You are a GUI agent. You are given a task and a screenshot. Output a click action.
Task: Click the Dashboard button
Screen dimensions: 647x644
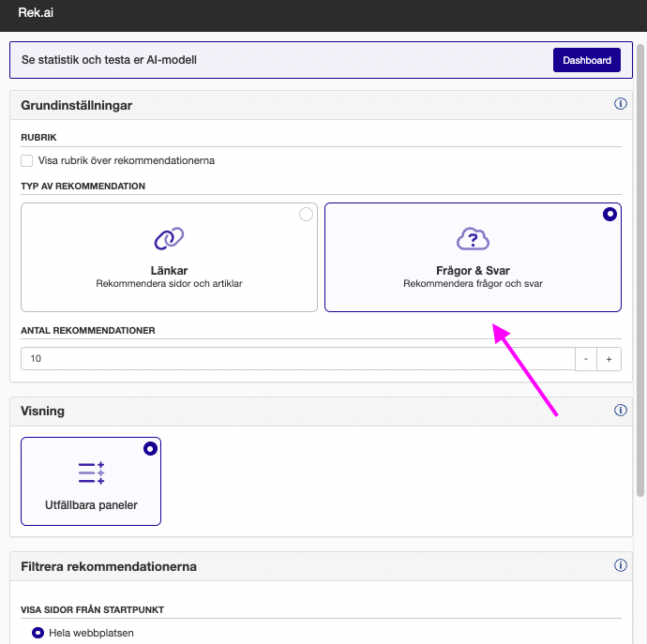coord(586,60)
